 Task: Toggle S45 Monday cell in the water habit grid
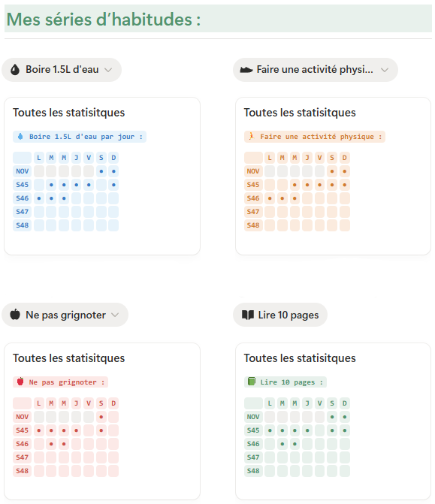click(x=39, y=185)
